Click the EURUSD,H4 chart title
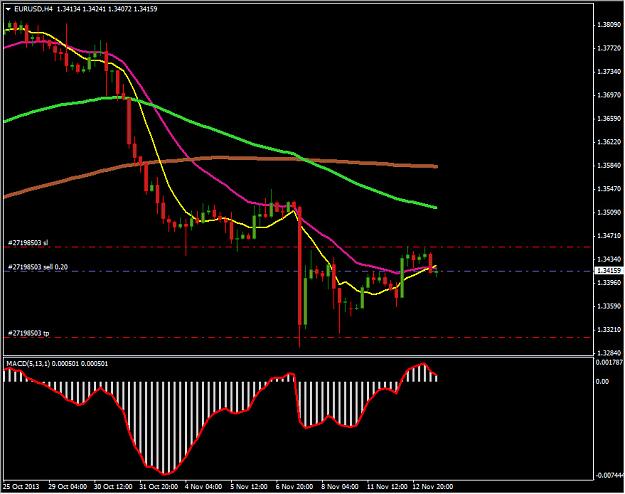625x494 pixels. 33,9
